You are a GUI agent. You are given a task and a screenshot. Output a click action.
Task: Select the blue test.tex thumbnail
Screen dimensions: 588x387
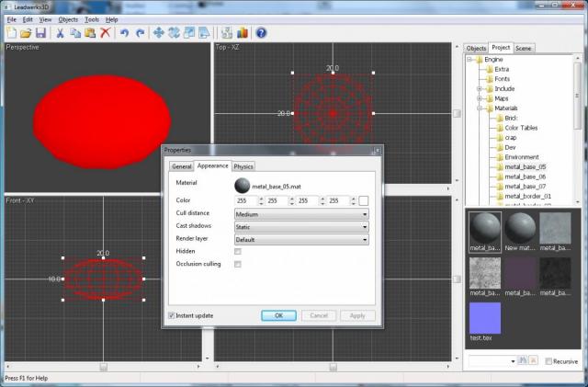[483, 318]
